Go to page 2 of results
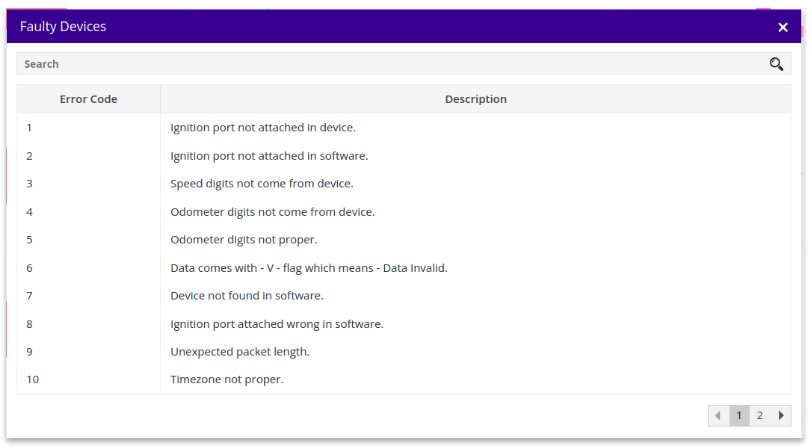The height and width of the screenshot is (447, 811). point(760,415)
